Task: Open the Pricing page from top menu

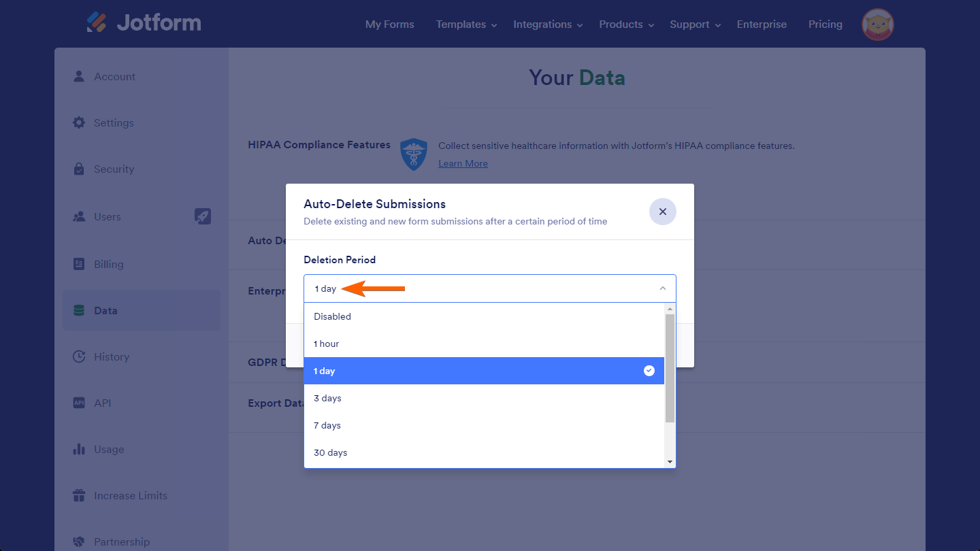Action: pyautogui.click(x=825, y=24)
